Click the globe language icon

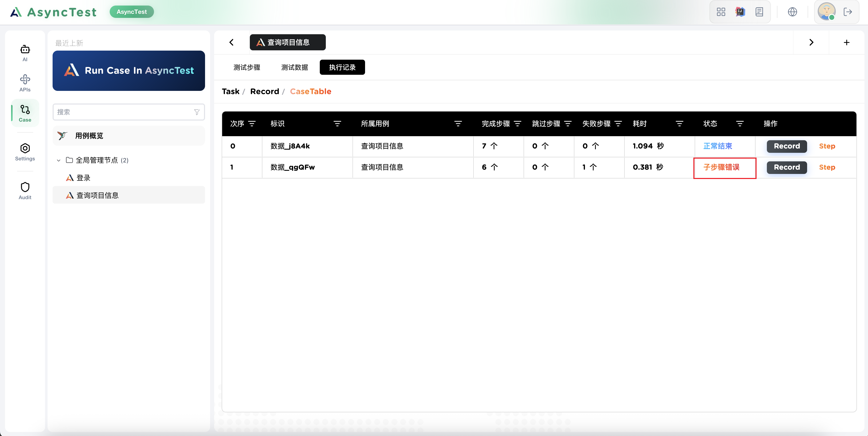[792, 12]
